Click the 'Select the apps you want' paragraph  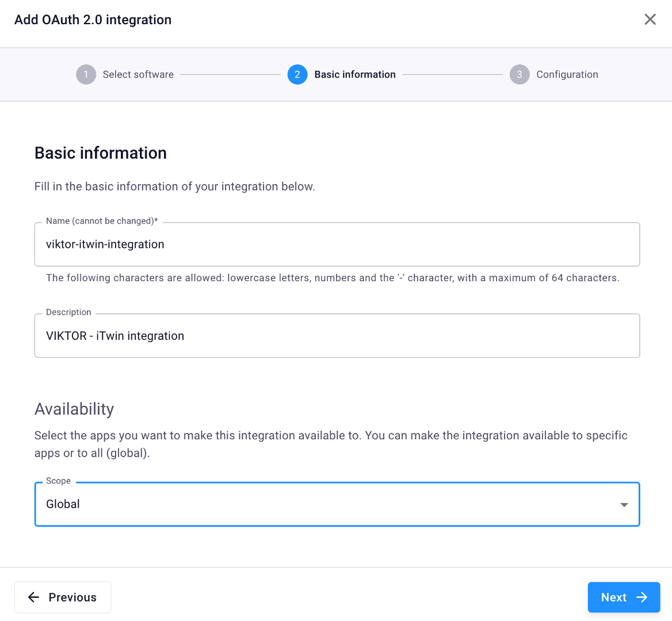(x=331, y=444)
